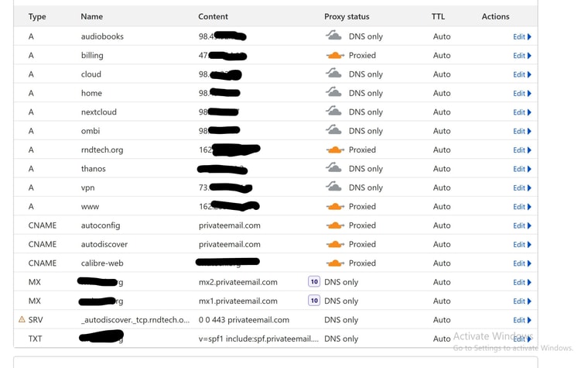Edit the ombi A record

tap(522, 131)
